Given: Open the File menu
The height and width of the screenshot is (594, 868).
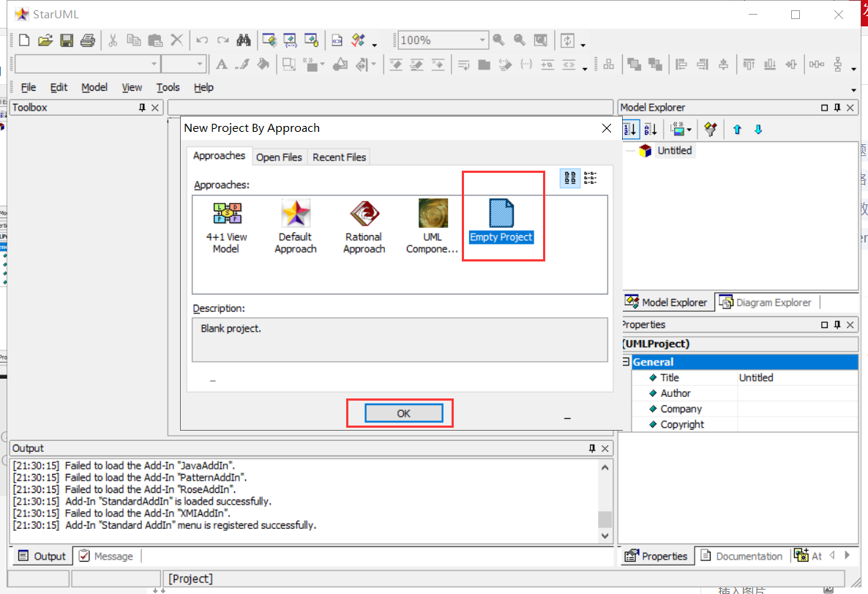Looking at the screenshot, I should pos(29,88).
